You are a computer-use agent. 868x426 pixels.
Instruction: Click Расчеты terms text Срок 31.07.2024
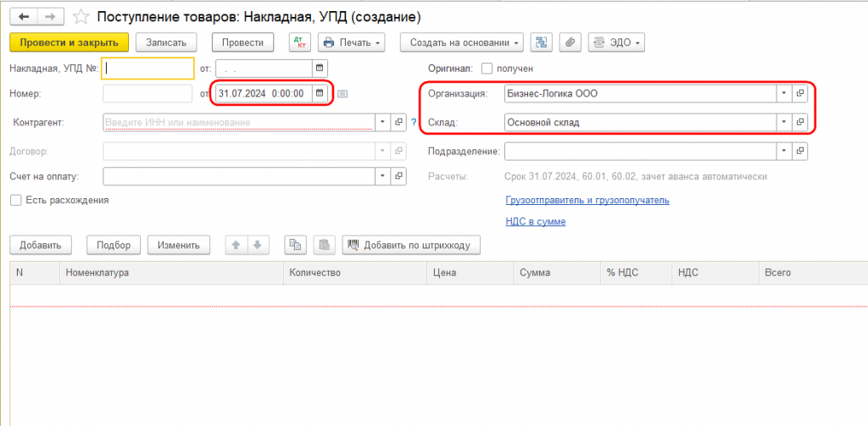coord(636,176)
